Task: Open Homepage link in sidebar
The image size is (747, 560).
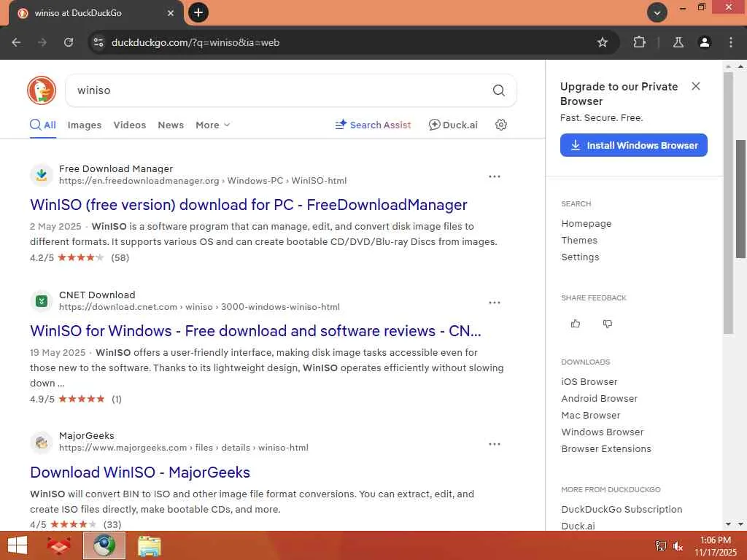Action: 586,224
